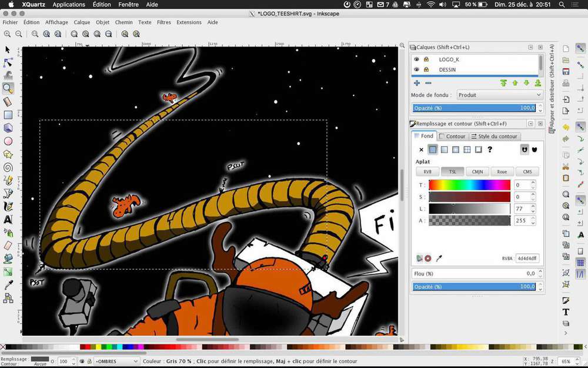Toggle the lock on DESSIN layer
This screenshot has width=588, height=368.
pos(426,69)
